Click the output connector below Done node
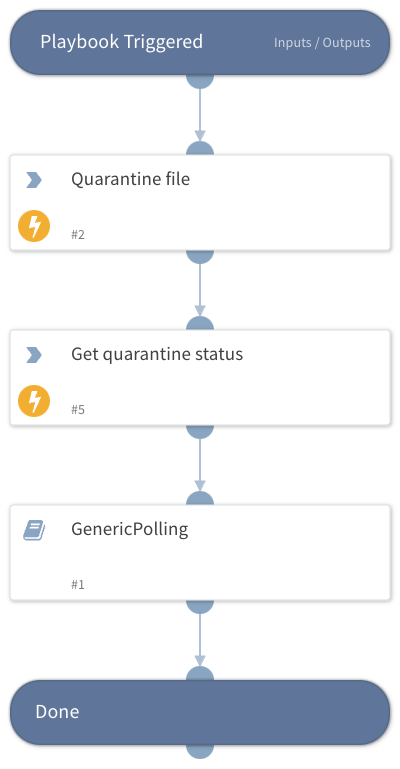400x769 pixels. [200, 751]
